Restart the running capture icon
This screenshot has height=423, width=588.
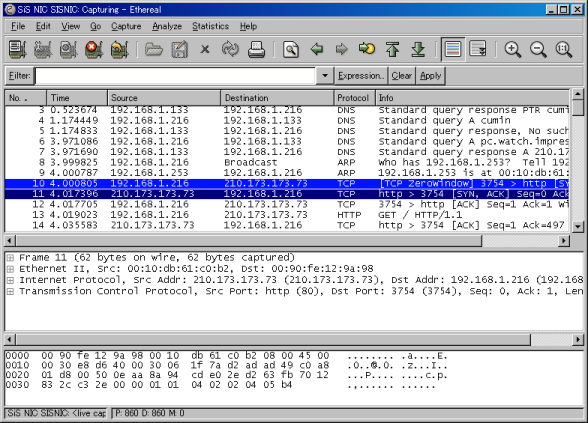point(119,49)
